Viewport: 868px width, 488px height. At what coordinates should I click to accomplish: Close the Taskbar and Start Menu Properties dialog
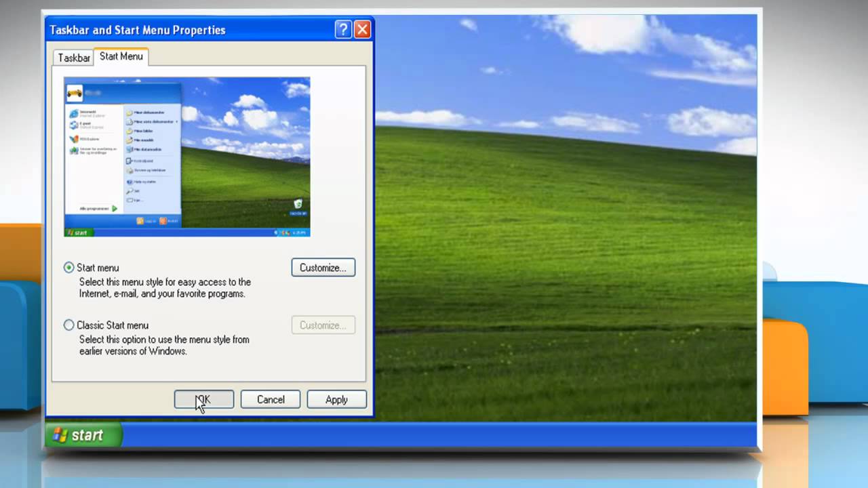tap(362, 29)
